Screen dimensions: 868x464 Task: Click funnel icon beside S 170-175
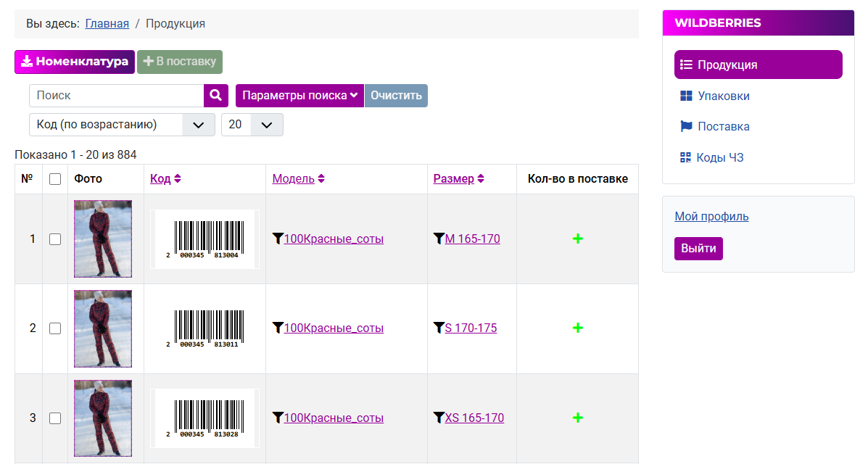[439, 328]
